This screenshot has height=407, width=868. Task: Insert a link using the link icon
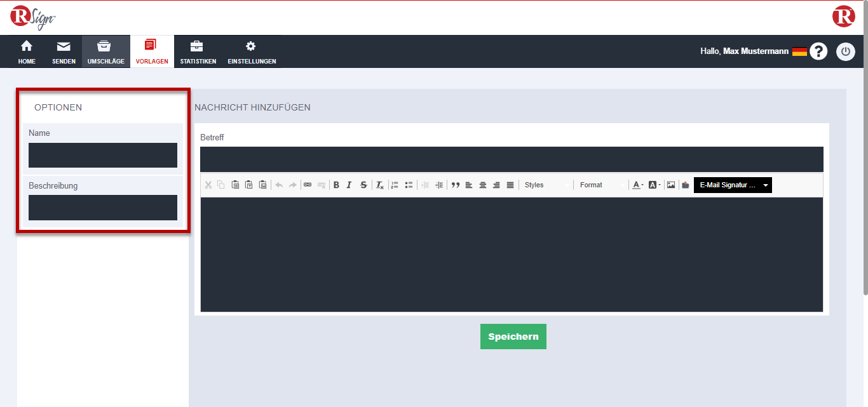click(x=308, y=185)
